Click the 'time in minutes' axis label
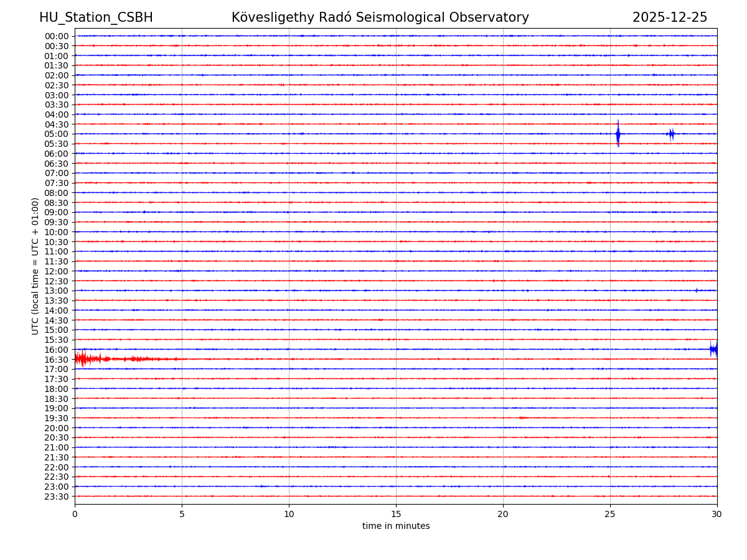Image resolution: width=747 pixels, height=560 pixels. (x=396, y=526)
